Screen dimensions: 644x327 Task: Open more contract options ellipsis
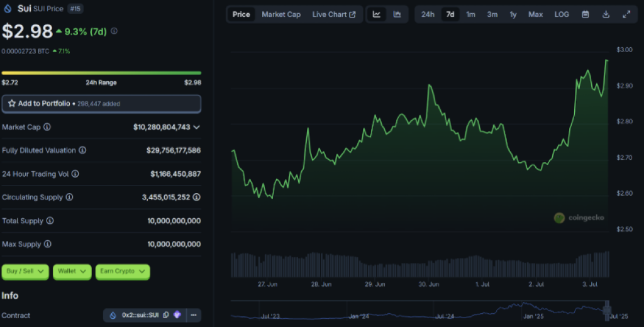(x=194, y=315)
